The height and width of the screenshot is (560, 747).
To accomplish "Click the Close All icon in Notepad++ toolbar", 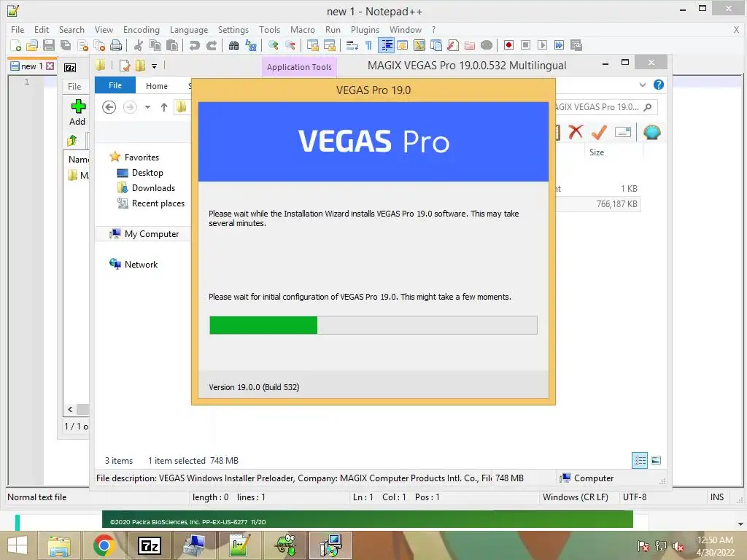I will (x=99, y=45).
